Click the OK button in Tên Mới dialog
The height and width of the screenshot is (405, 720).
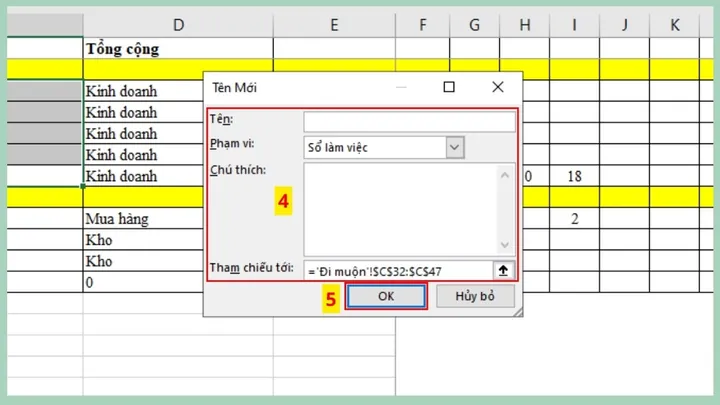[386, 296]
